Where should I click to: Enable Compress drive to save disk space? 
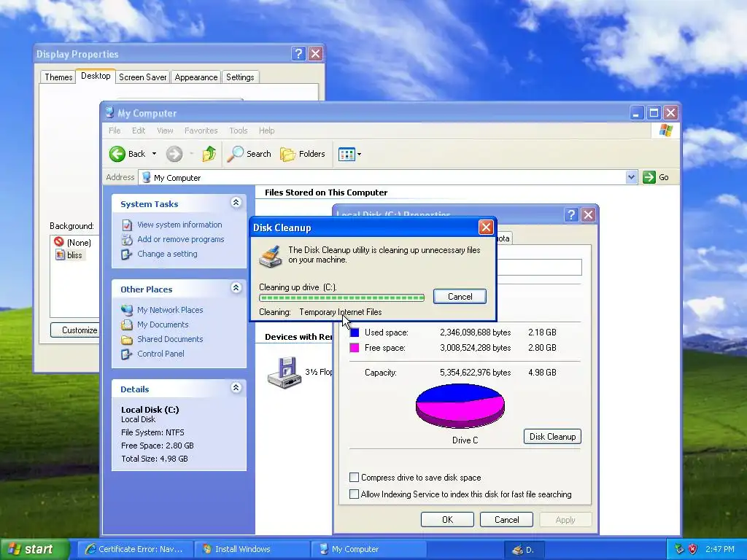tap(354, 477)
